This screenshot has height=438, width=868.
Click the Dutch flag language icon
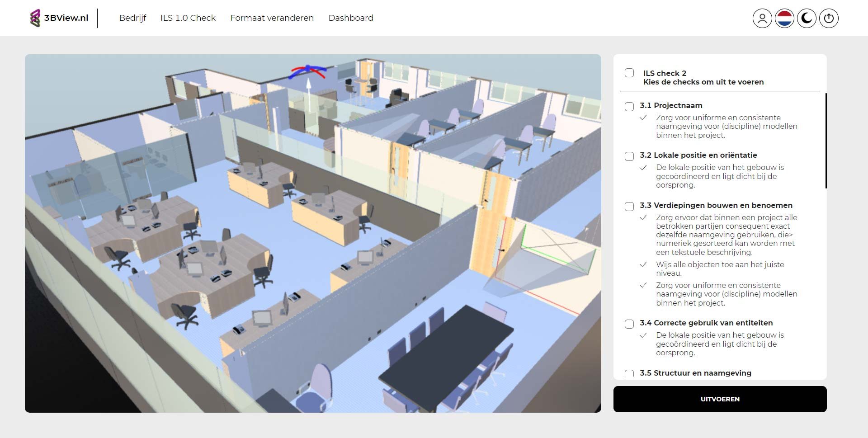(x=784, y=19)
